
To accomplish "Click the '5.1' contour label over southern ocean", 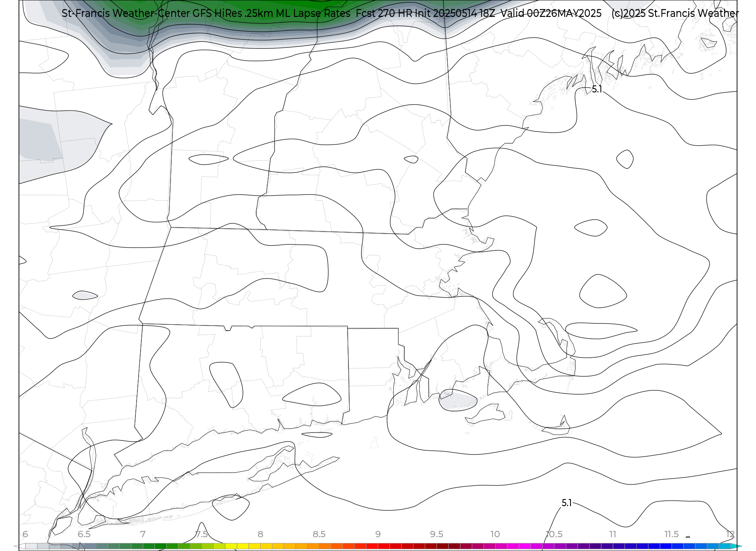I will [x=567, y=503].
